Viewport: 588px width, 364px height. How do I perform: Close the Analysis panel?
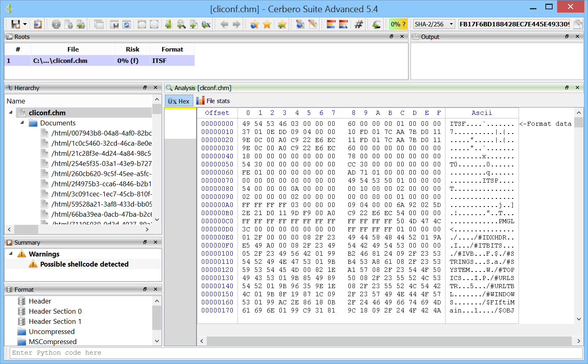point(577,88)
